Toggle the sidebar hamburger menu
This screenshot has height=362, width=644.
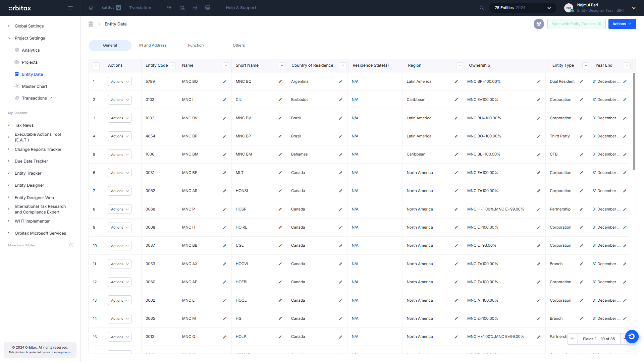(x=70, y=8)
